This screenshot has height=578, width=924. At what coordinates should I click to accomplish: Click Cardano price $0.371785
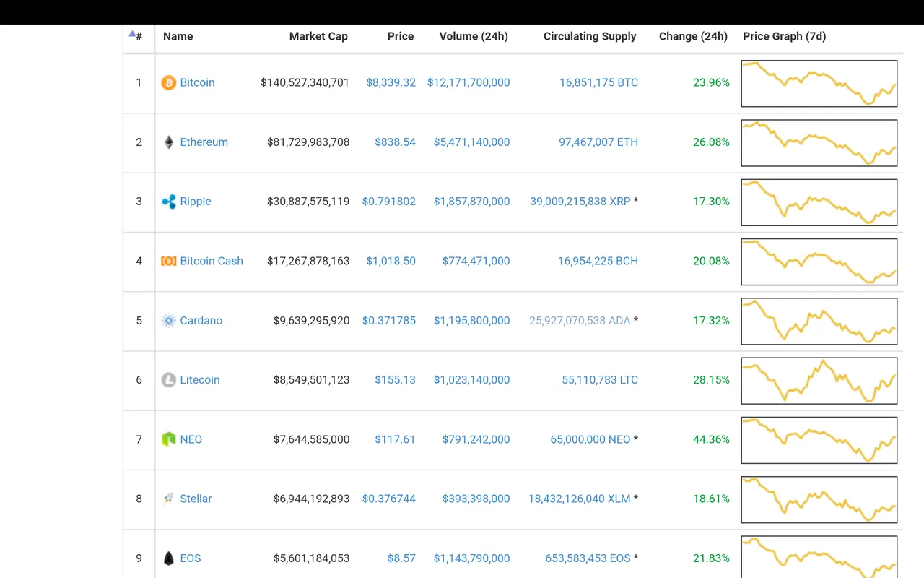(389, 321)
